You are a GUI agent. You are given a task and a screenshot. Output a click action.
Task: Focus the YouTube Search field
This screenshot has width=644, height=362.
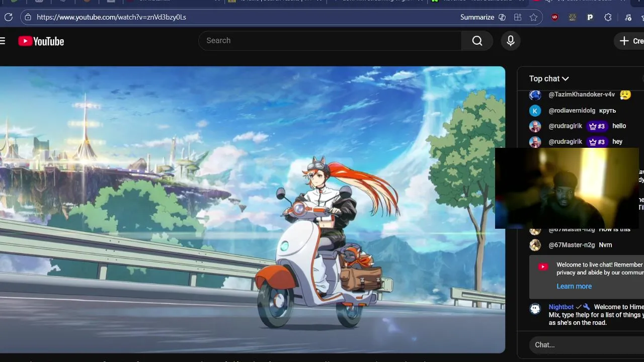[330, 41]
